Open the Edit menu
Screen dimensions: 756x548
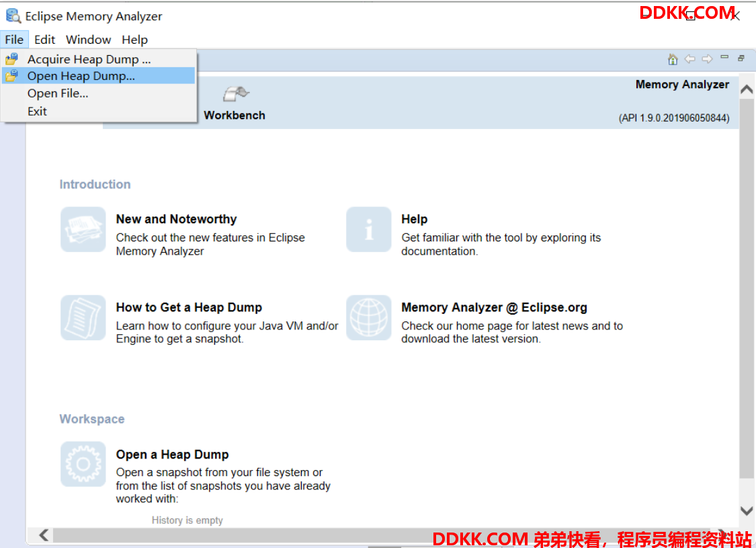[44, 40]
